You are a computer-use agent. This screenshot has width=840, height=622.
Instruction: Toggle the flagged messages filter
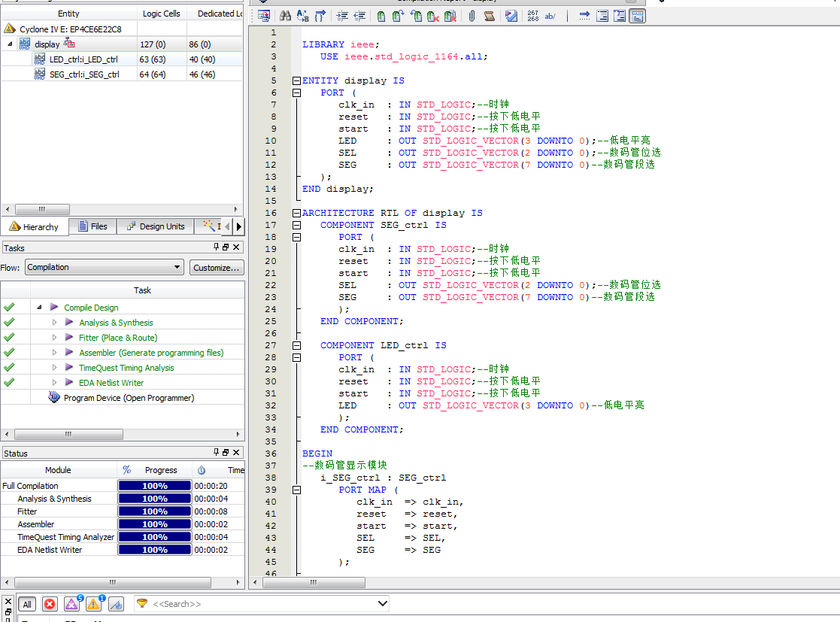[116, 604]
